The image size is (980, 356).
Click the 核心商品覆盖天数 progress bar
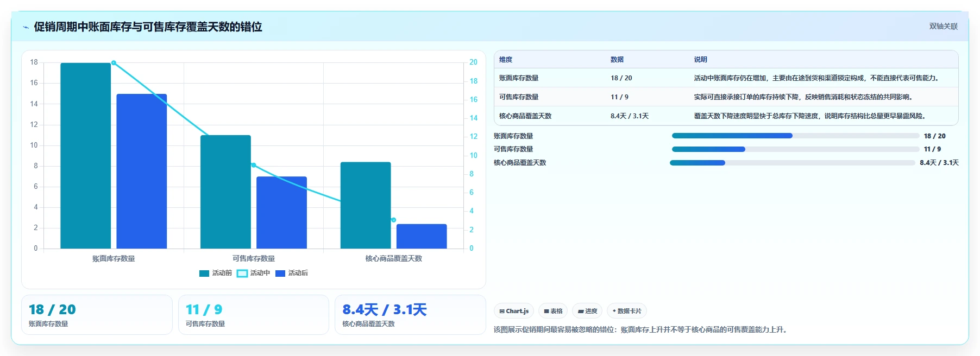click(x=793, y=163)
